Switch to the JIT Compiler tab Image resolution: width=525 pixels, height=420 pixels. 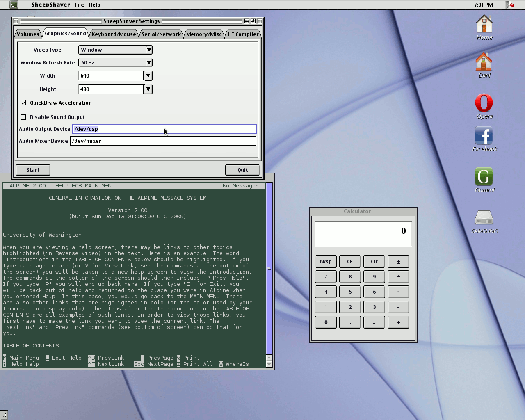243,34
